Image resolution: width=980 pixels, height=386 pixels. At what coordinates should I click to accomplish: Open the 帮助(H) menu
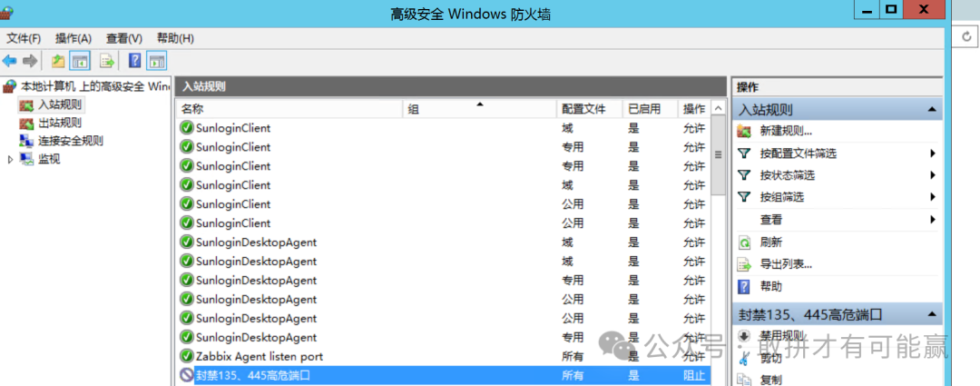point(175,38)
